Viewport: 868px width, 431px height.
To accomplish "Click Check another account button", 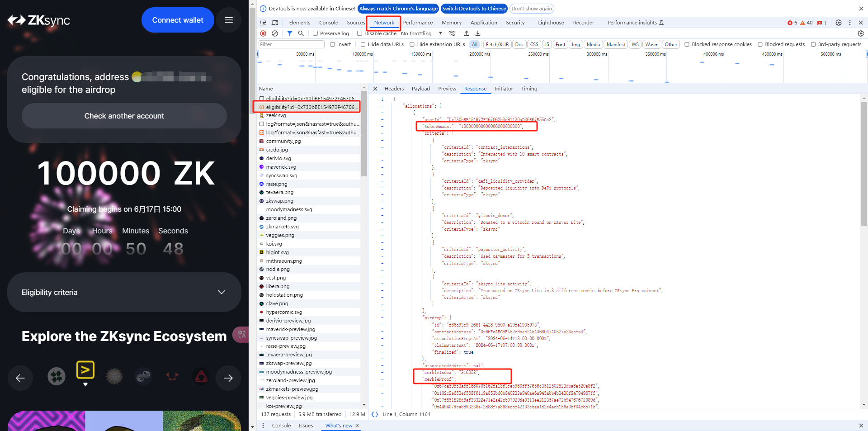I will tap(124, 116).
